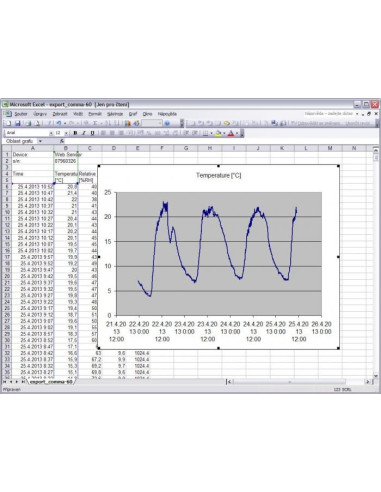Select the Temperature [°C] chart title

click(x=218, y=175)
